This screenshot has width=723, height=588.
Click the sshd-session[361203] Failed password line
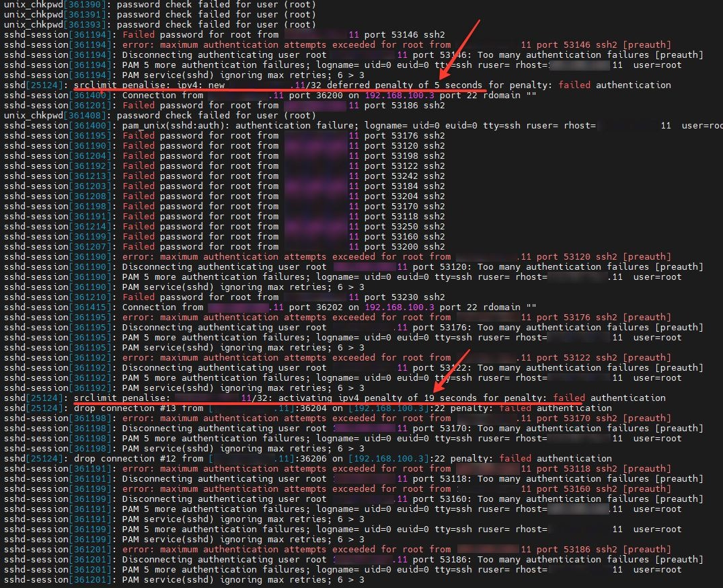[x=225, y=186]
